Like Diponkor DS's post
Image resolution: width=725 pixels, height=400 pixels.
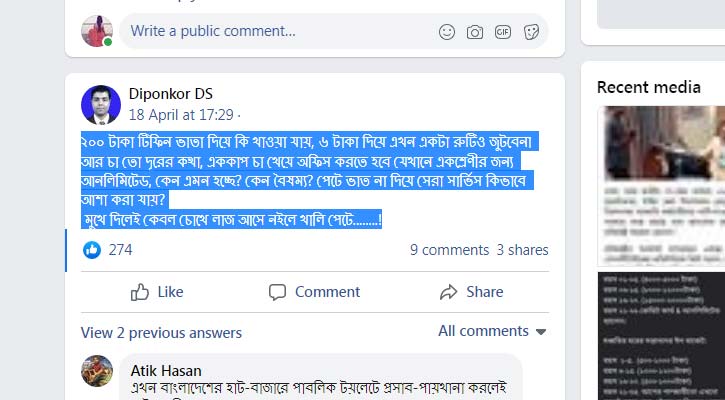(157, 292)
